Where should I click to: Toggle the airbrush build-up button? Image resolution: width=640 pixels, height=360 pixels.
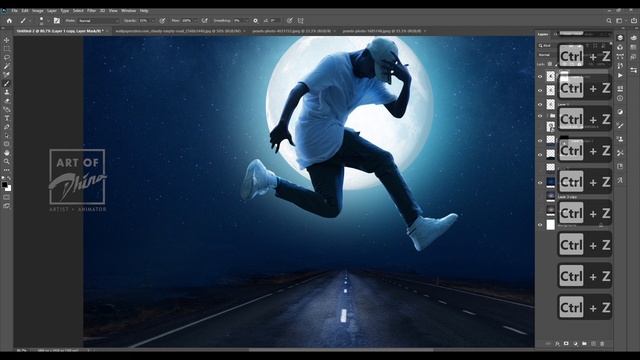[x=204, y=20]
